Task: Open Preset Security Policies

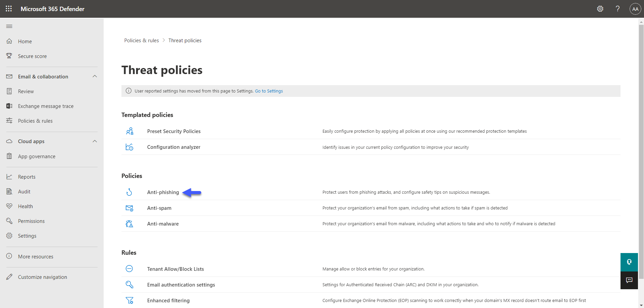Action: 174,131
